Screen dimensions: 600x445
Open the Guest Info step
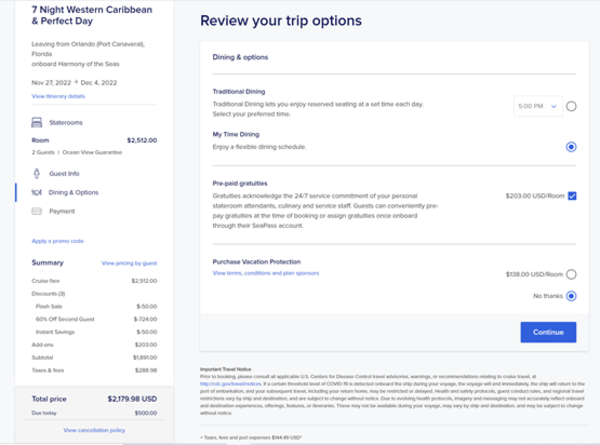[x=64, y=173]
